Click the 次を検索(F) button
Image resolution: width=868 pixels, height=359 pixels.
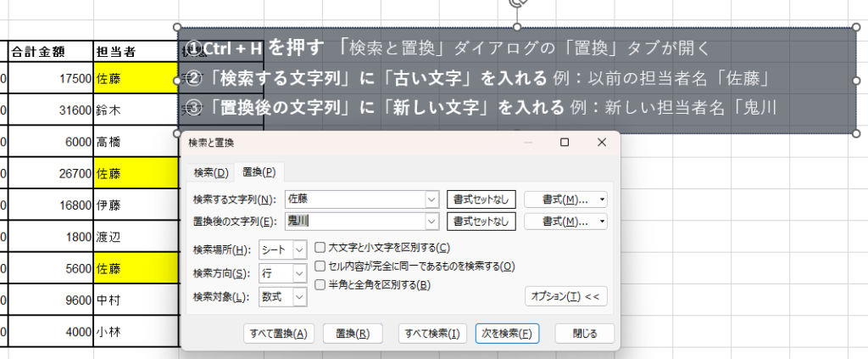coord(507,334)
